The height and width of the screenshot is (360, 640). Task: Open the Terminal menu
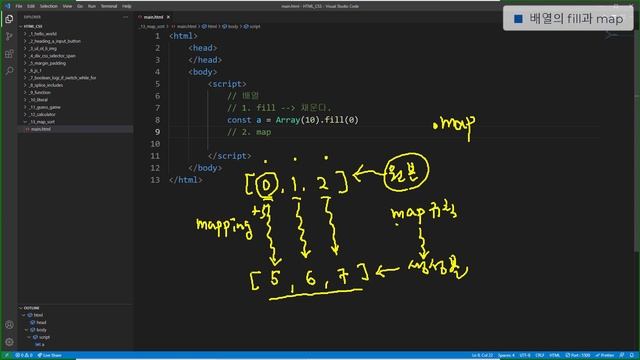click(x=109, y=6)
